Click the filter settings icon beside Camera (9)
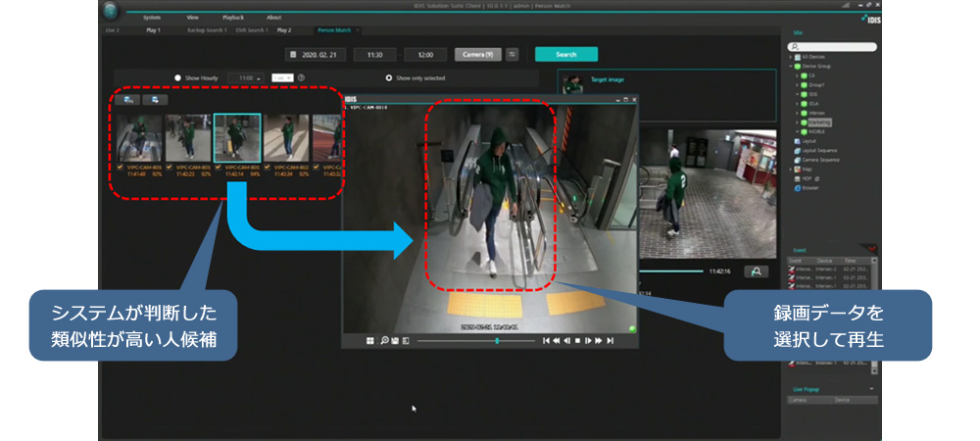980x441 pixels. coord(512,54)
